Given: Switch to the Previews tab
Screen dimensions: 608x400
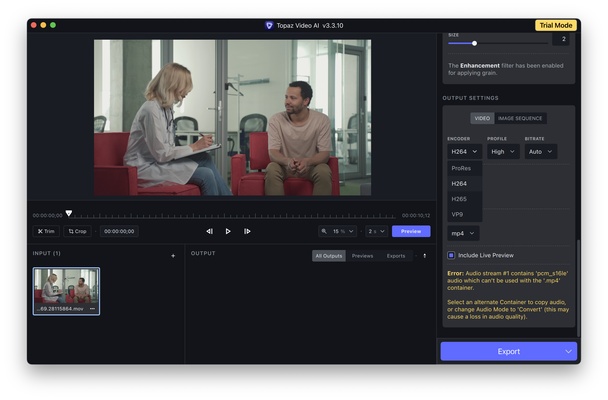Looking at the screenshot, I should coord(362,256).
